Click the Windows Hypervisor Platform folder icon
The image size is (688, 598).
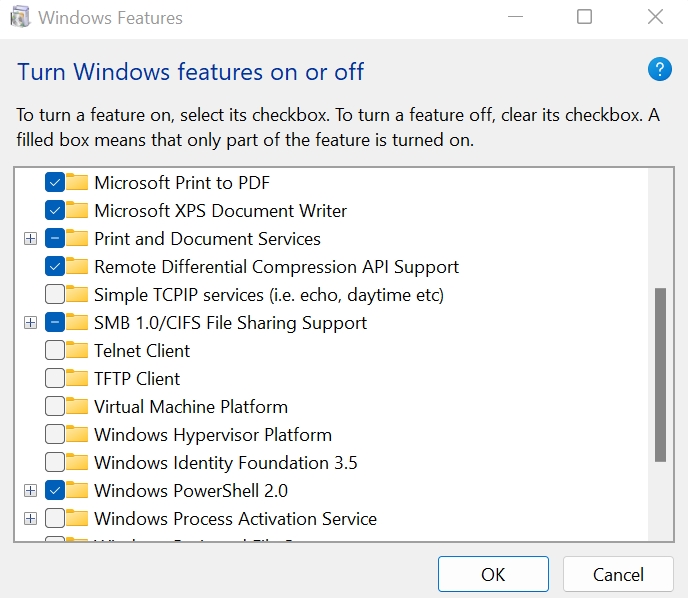[x=77, y=435]
